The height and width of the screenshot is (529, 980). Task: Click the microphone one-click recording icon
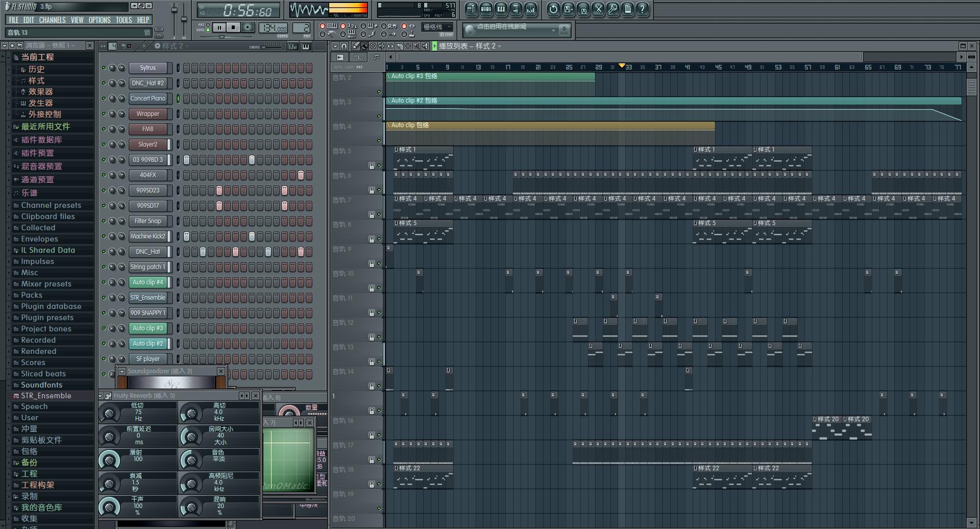point(613,9)
